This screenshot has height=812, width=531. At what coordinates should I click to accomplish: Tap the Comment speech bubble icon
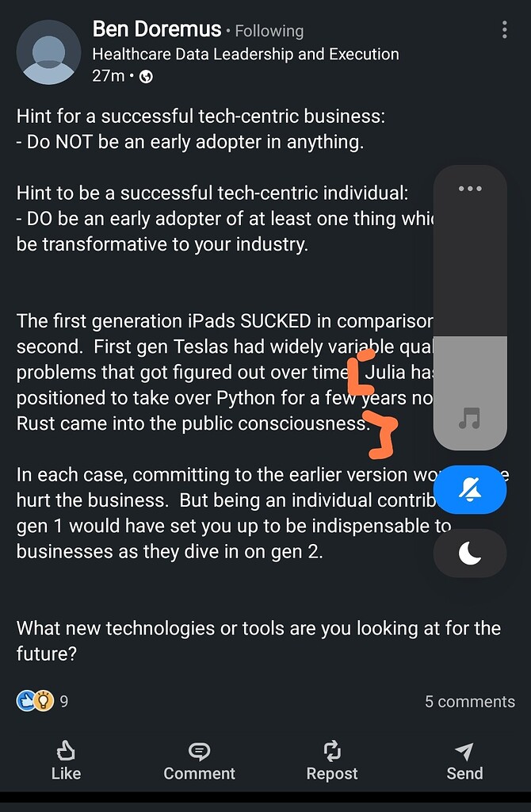pyautogui.click(x=199, y=749)
